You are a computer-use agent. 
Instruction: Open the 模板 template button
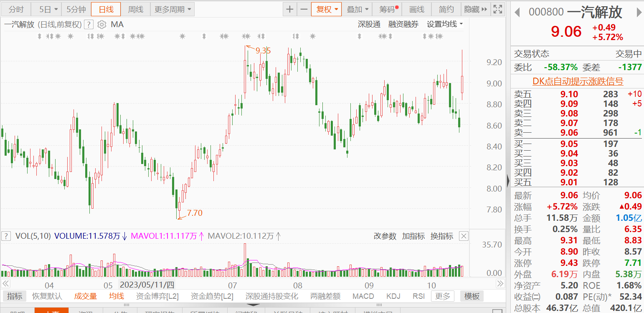[x=472, y=296]
